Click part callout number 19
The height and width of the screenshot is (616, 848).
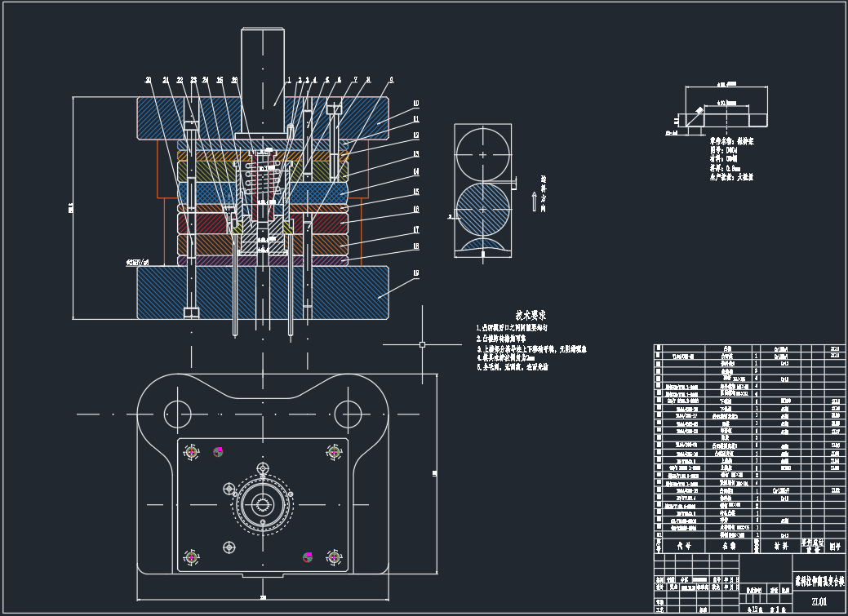coord(416,273)
